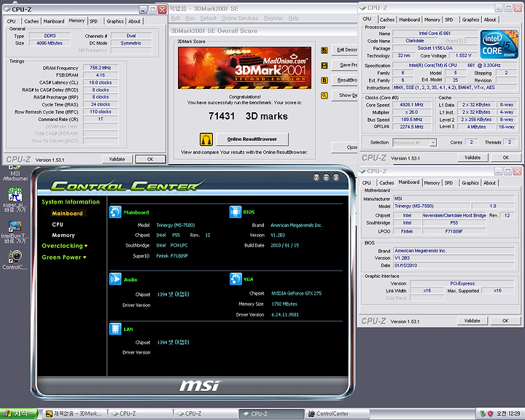Click the Audio section icon in Control Center
The width and height of the screenshot is (525, 420).
(115, 279)
